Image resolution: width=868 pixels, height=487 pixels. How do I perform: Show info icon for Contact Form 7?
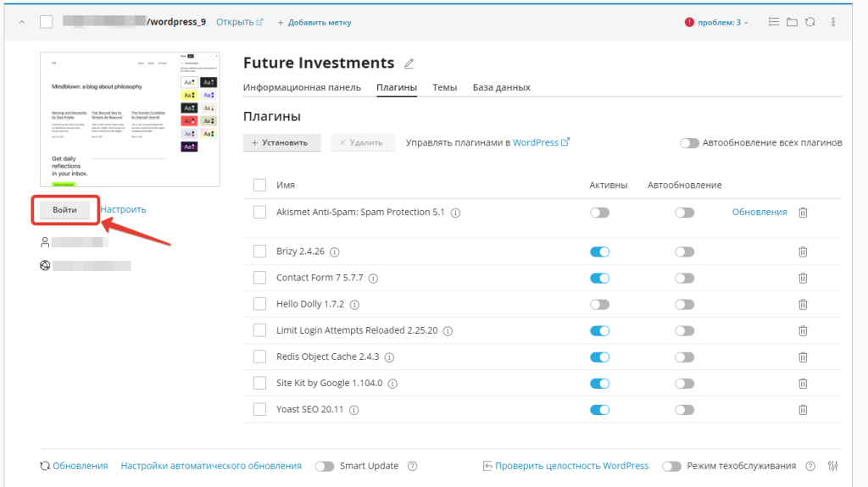pos(374,279)
